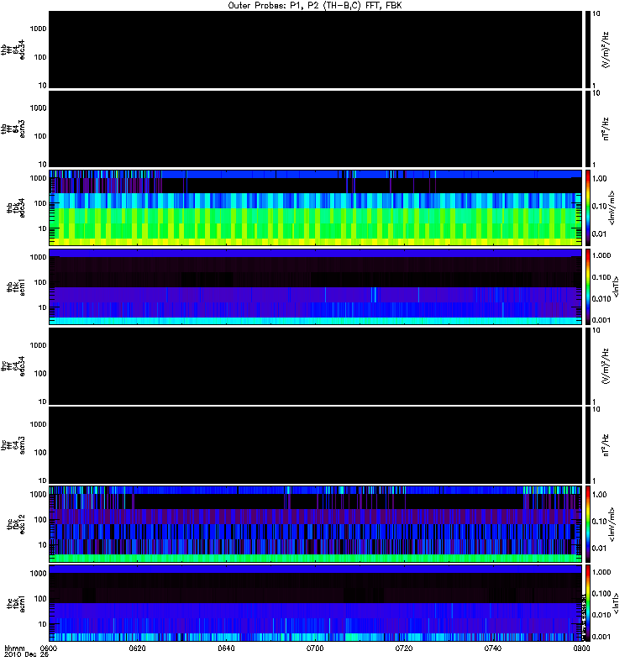Click the thb fbk scm1 rainbow color bar

click(x=588, y=286)
